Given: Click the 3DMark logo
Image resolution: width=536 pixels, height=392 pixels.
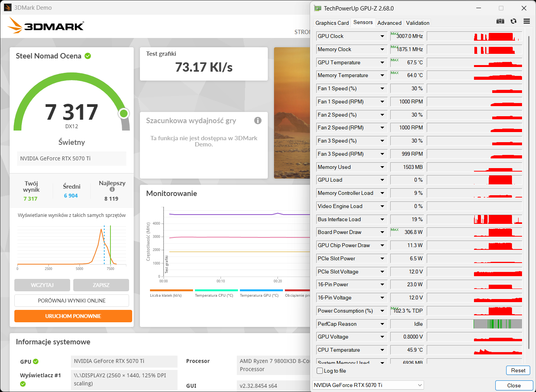Looking at the screenshot, I should (x=46, y=26).
